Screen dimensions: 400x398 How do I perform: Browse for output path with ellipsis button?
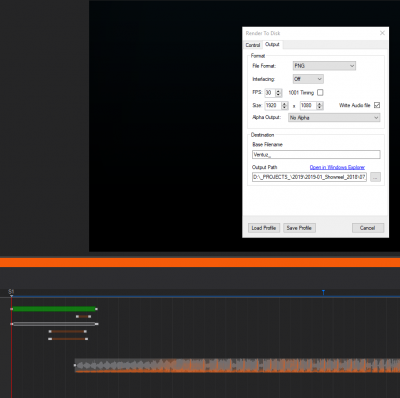[x=375, y=177]
